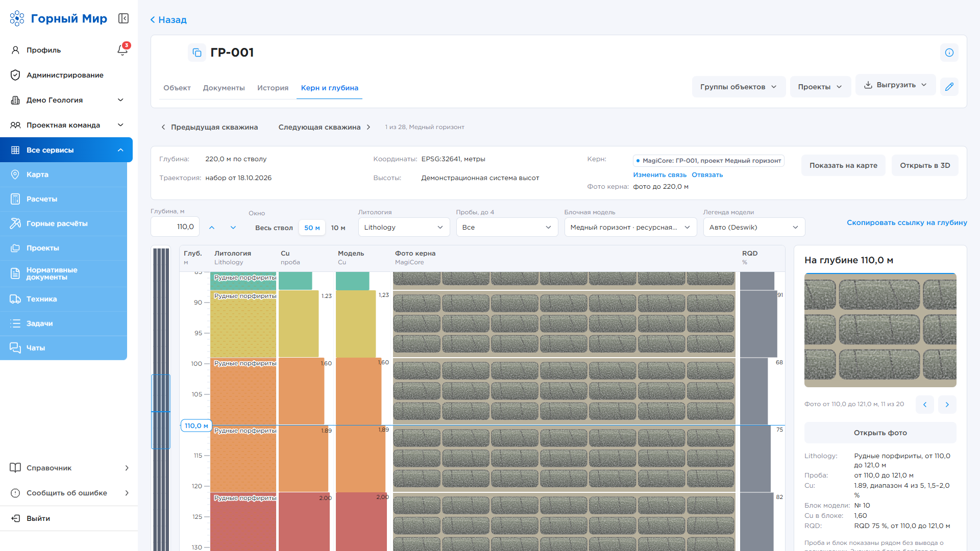Open Нормативные документы
This screenshot has height=551, width=980.
click(x=63, y=273)
